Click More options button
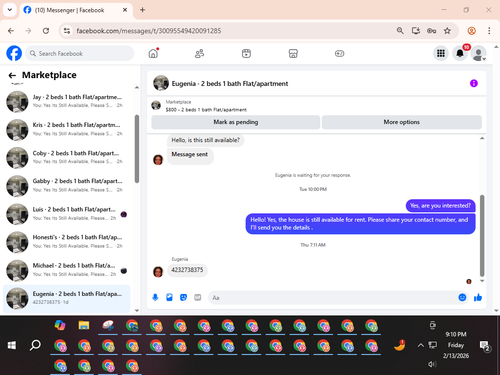Image resolution: width=500 pixels, height=375 pixels. (402, 122)
